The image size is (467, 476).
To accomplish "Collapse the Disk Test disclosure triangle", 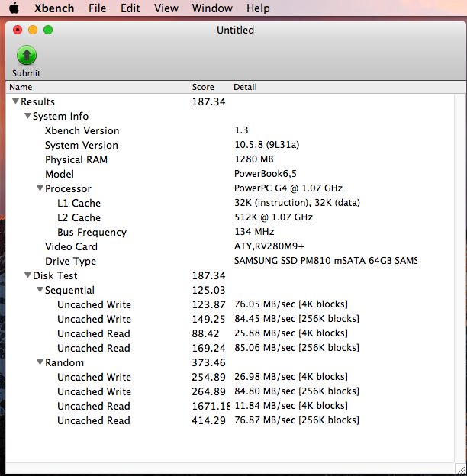I will coord(27,275).
